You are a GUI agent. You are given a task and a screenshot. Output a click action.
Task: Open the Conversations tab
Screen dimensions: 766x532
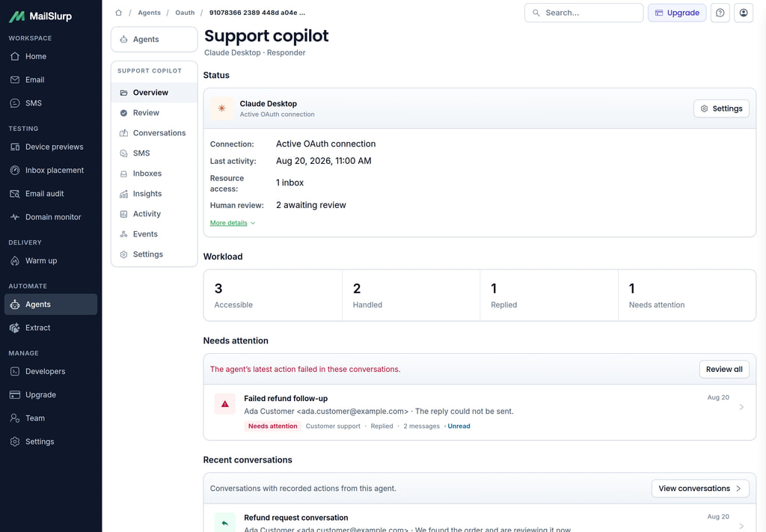[154, 133]
